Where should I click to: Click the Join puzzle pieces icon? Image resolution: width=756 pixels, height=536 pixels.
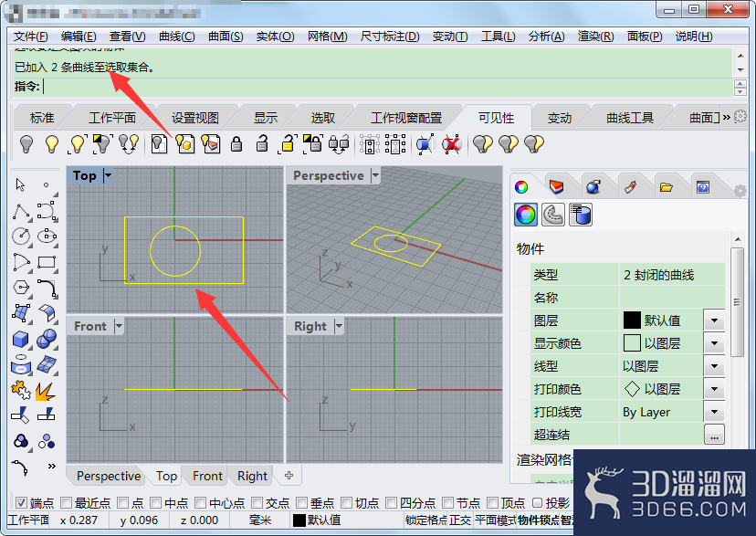(21, 390)
